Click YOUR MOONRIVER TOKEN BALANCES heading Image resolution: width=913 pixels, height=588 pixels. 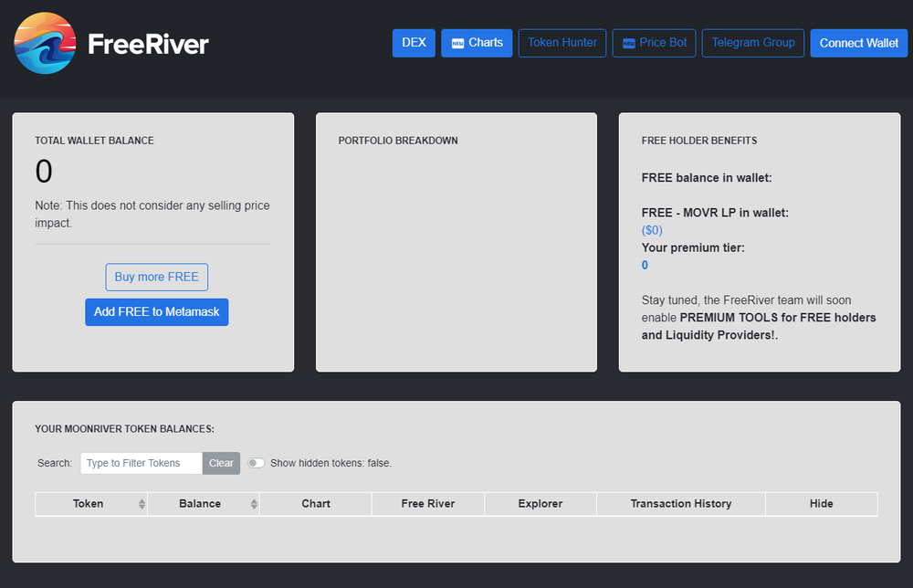[x=124, y=429]
